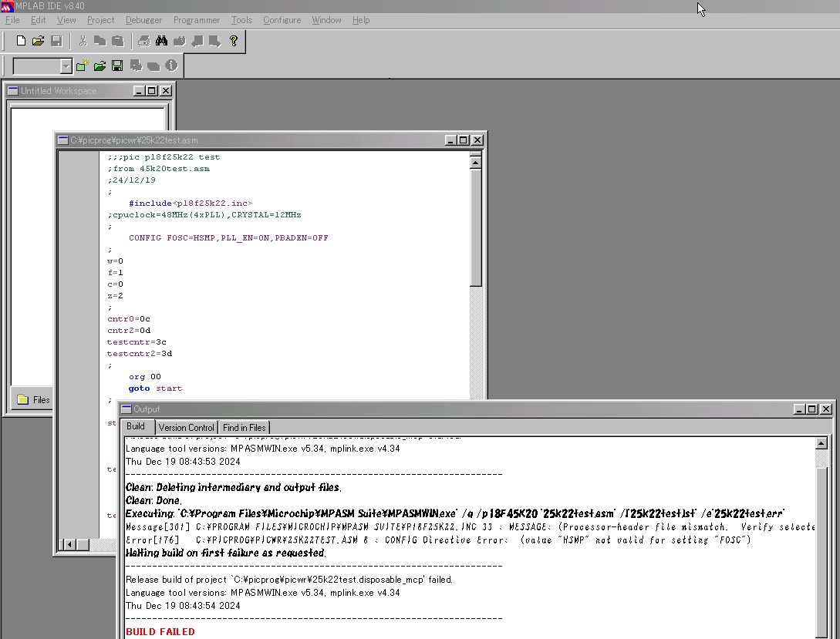Click the Build Options toolbar icon
840x639 pixels.
tap(136, 66)
